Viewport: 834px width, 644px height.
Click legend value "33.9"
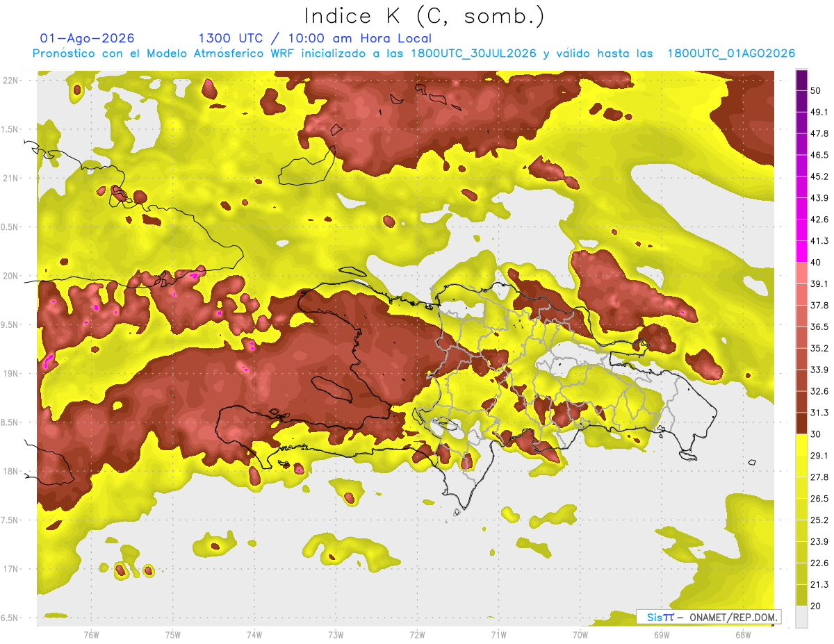coord(819,370)
